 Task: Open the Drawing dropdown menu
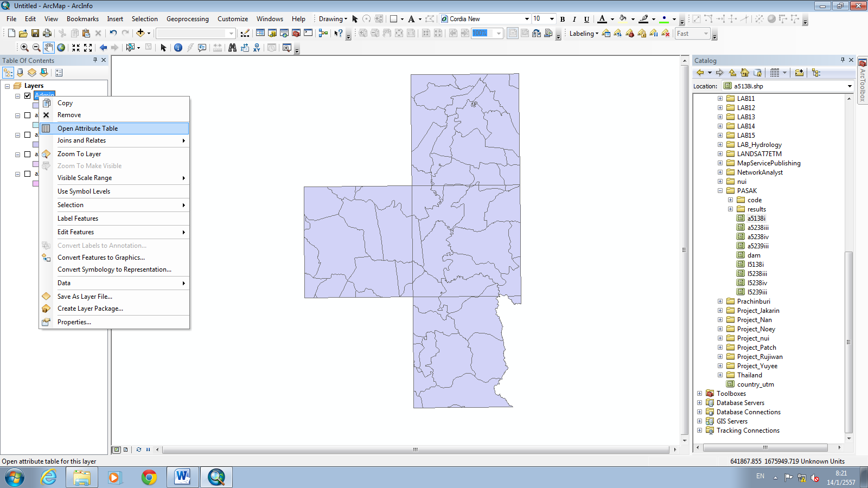(333, 19)
